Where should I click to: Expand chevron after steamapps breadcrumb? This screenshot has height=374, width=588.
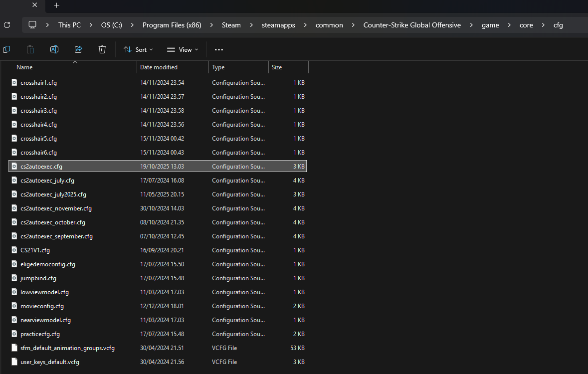coord(305,25)
